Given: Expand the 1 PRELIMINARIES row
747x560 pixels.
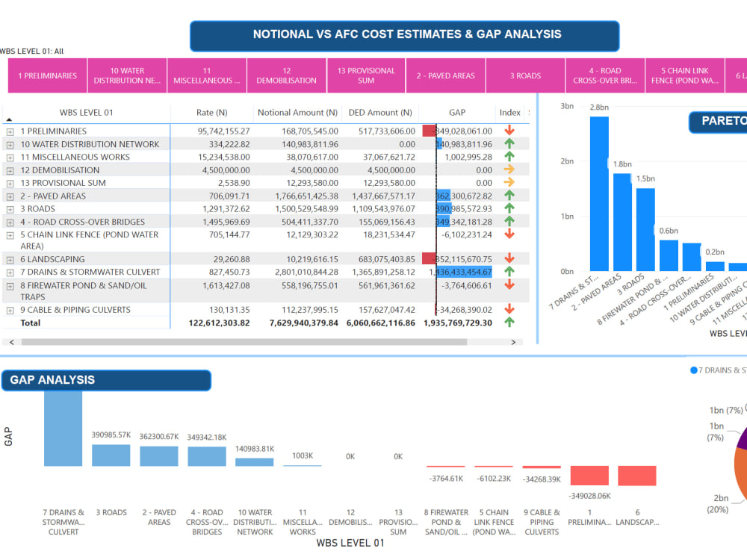Looking at the screenshot, I should 10,132.
